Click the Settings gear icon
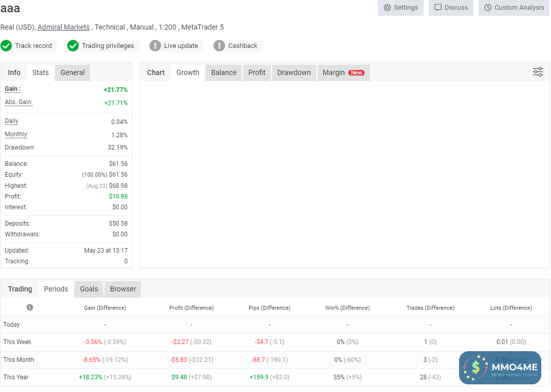This screenshot has height=392, width=551. [387, 8]
